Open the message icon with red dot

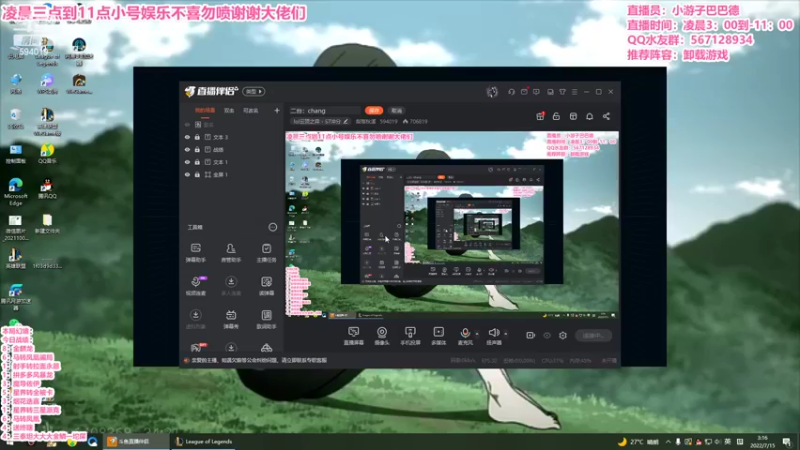(x=524, y=92)
